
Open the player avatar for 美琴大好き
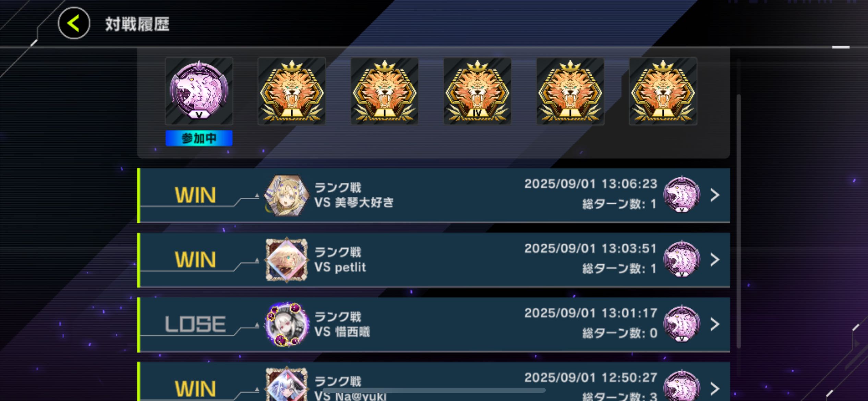point(287,195)
